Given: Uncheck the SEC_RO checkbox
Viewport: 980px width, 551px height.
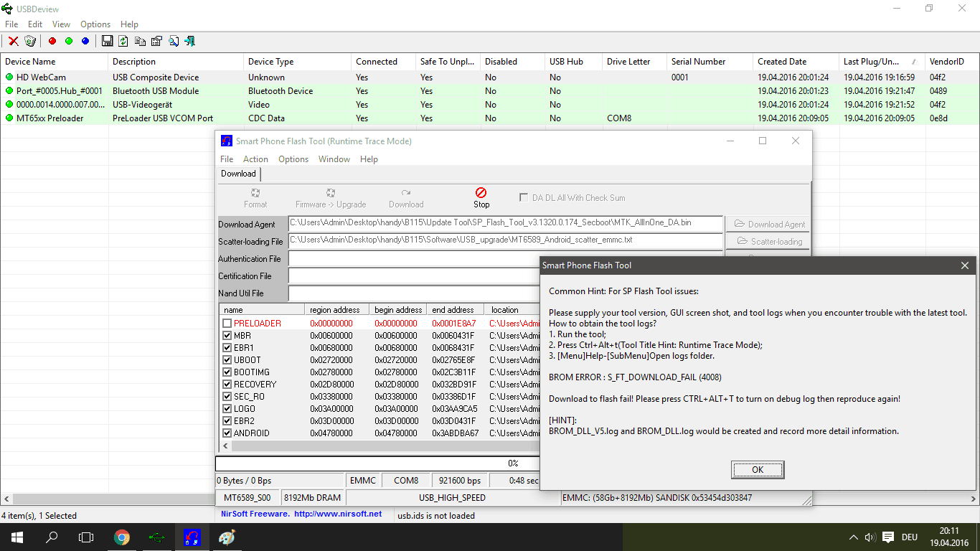Looking at the screenshot, I should (x=227, y=397).
